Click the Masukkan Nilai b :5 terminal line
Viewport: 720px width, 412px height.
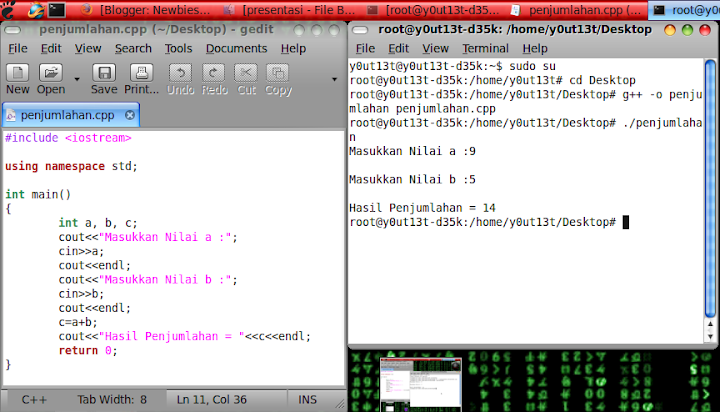tap(412, 180)
